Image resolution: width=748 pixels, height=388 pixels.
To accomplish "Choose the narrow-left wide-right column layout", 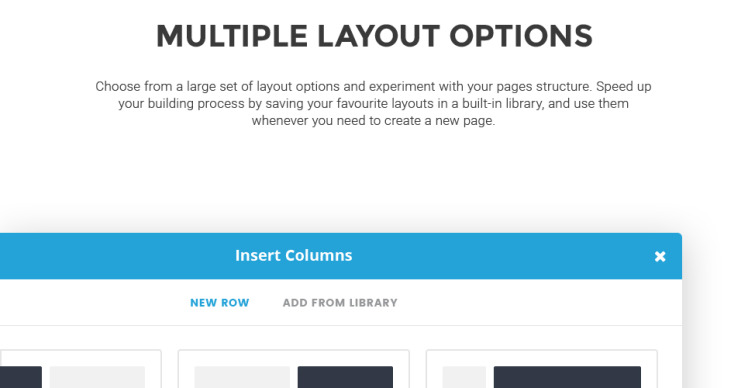I will (541, 369).
